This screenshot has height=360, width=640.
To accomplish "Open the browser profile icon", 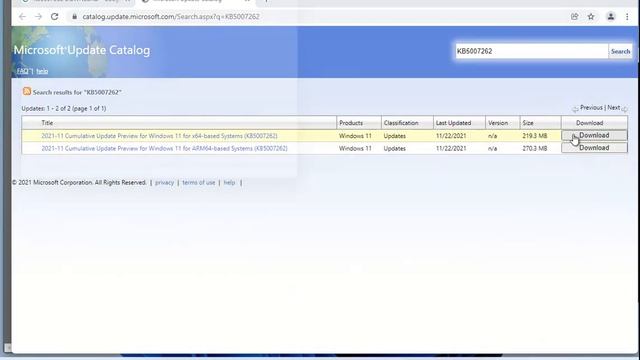I will 611,17.
